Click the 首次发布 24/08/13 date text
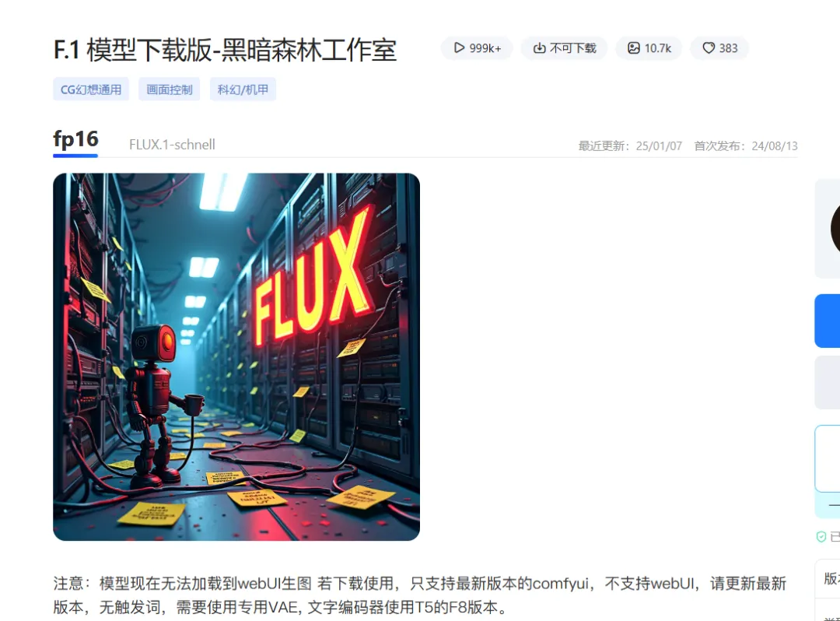This screenshot has width=840, height=621. [x=746, y=146]
